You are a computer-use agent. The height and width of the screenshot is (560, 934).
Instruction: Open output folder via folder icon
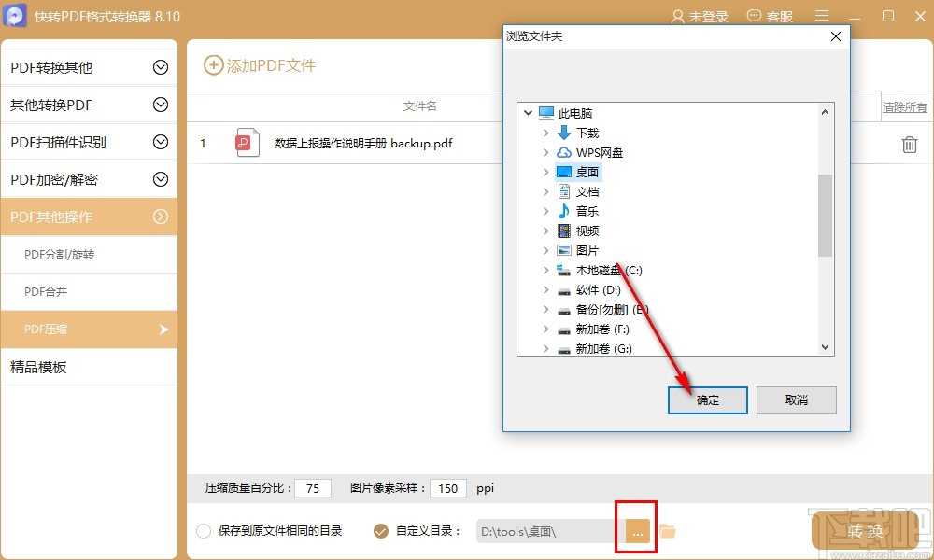[667, 531]
